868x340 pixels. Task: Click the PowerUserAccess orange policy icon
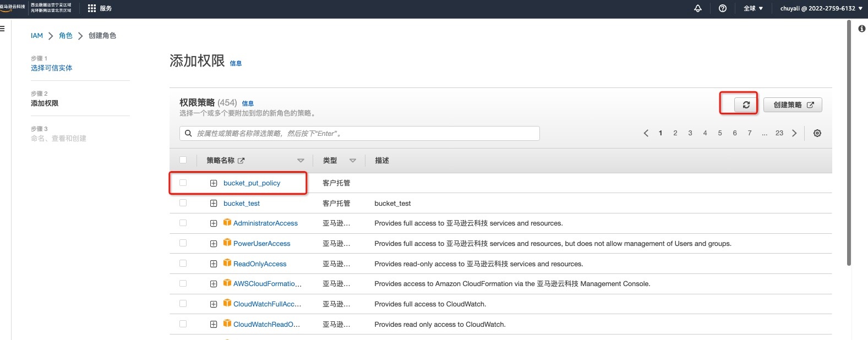coord(227,243)
